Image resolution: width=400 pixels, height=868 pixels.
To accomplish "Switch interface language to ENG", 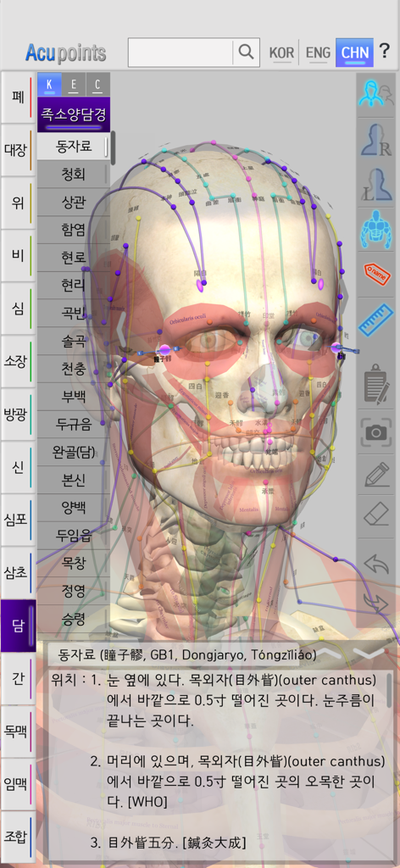I will tap(318, 53).
